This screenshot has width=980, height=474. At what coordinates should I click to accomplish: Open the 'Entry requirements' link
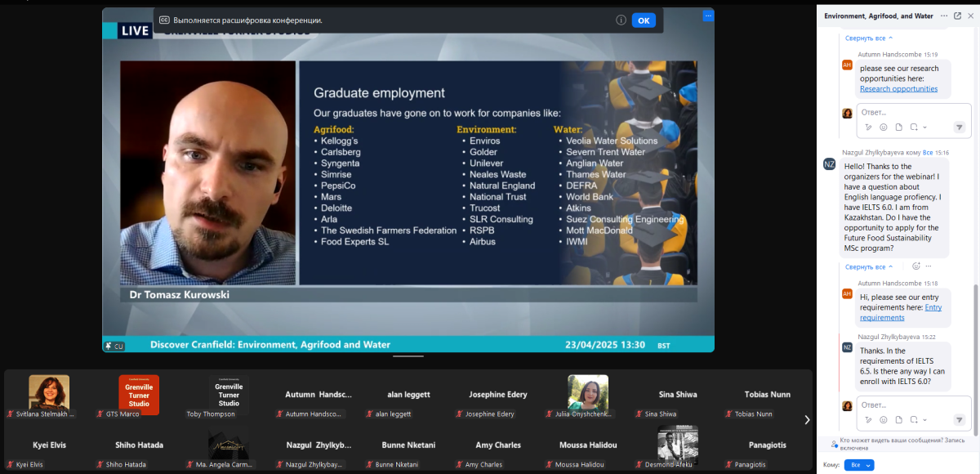pyautogui.click(x=900, y=312)
